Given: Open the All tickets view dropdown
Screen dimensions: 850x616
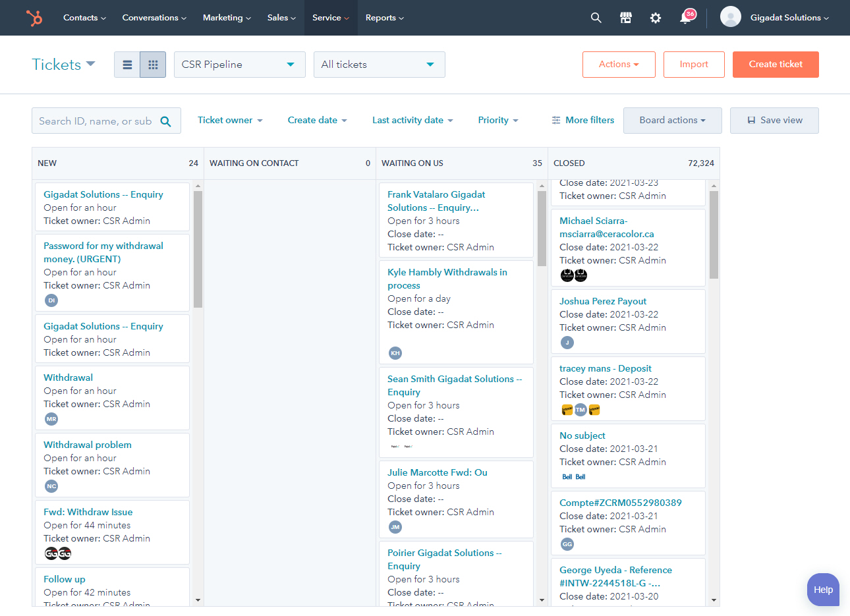Looking at the screenshot, I should (380, 65).
